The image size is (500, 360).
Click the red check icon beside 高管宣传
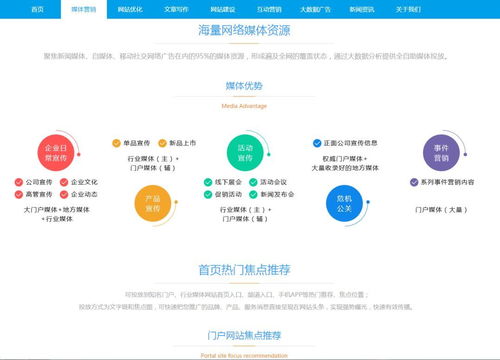pos(19,194)
